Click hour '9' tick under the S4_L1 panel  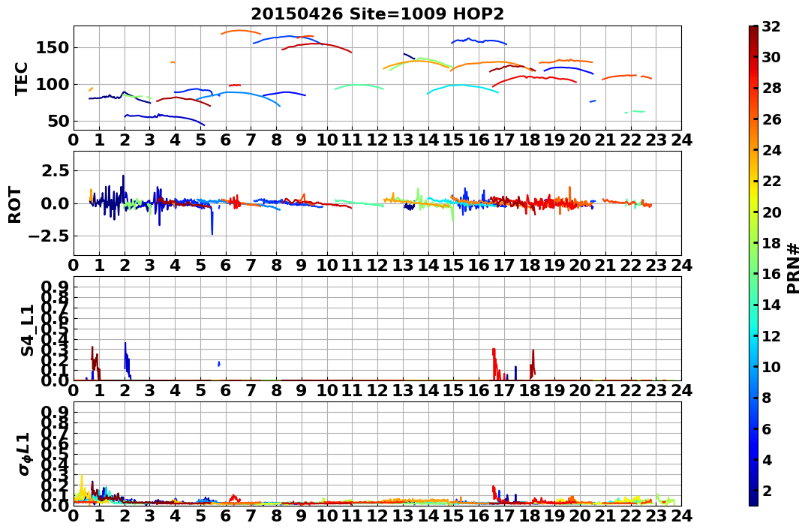(302, 390)
